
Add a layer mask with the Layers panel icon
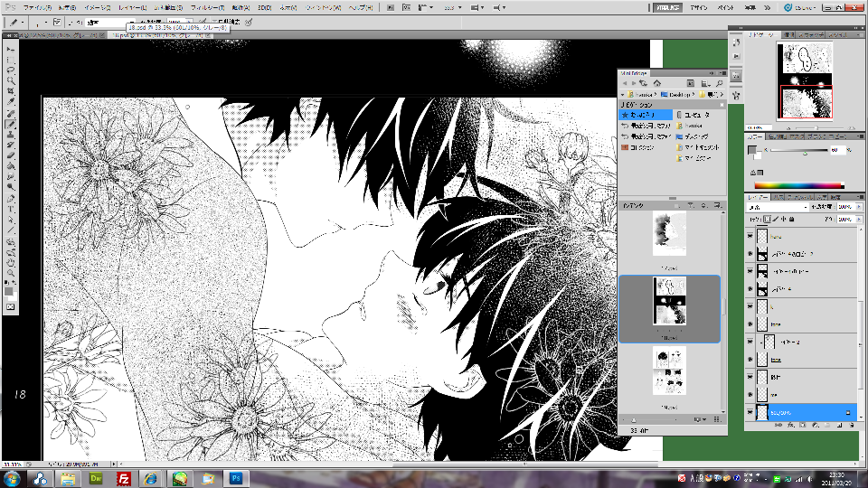803,426
